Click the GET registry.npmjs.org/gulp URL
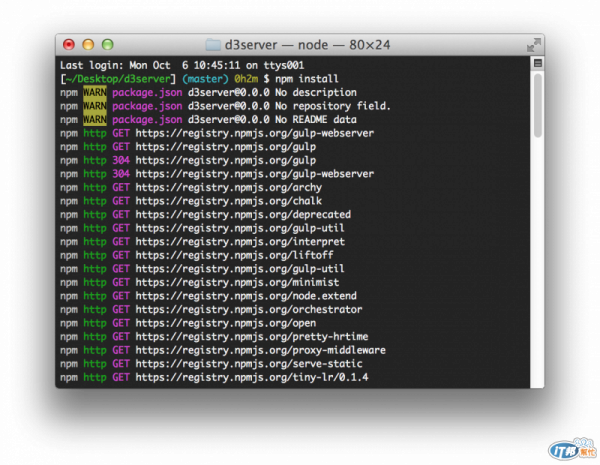 coord(226,147)
